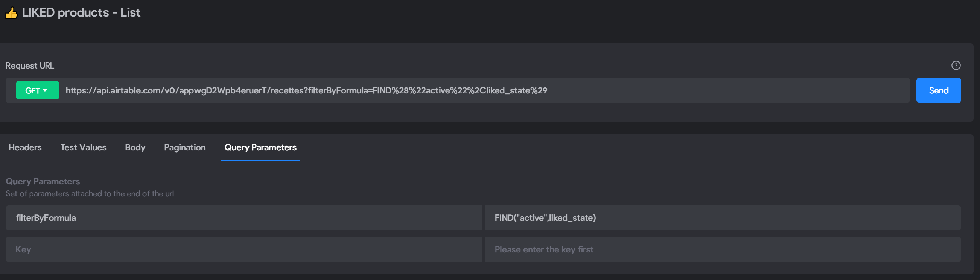980x280 pixels.
Task: Edit the filterByFormula key field
Action: tap(243, 218)
